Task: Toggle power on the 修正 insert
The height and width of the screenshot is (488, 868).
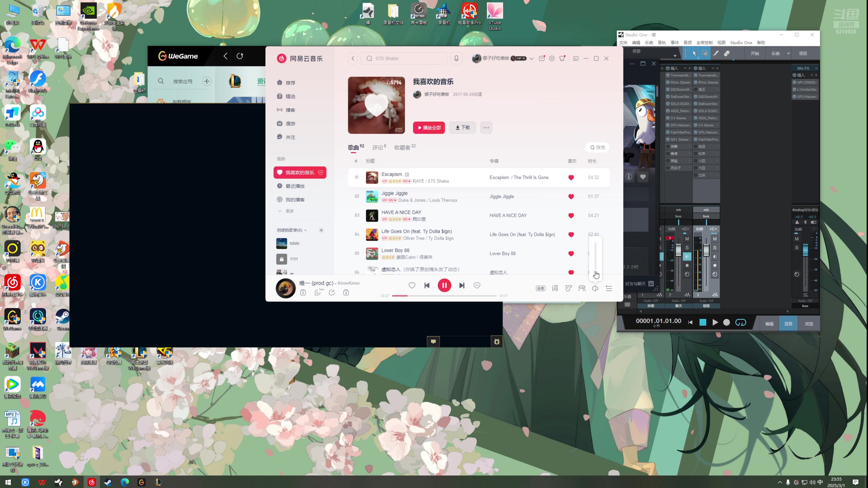Action: (x=695, y=89)
